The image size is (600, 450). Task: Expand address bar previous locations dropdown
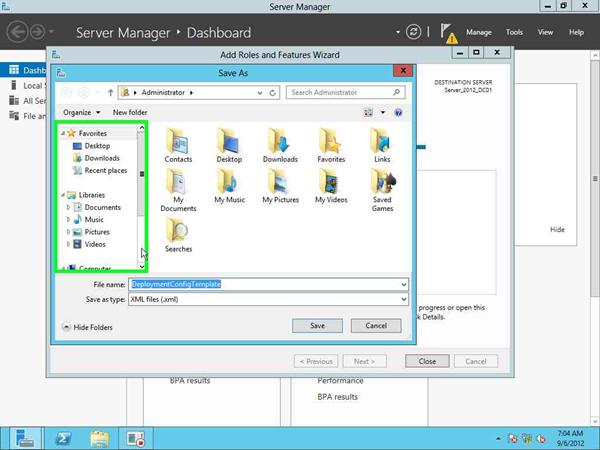coord(260,93)
